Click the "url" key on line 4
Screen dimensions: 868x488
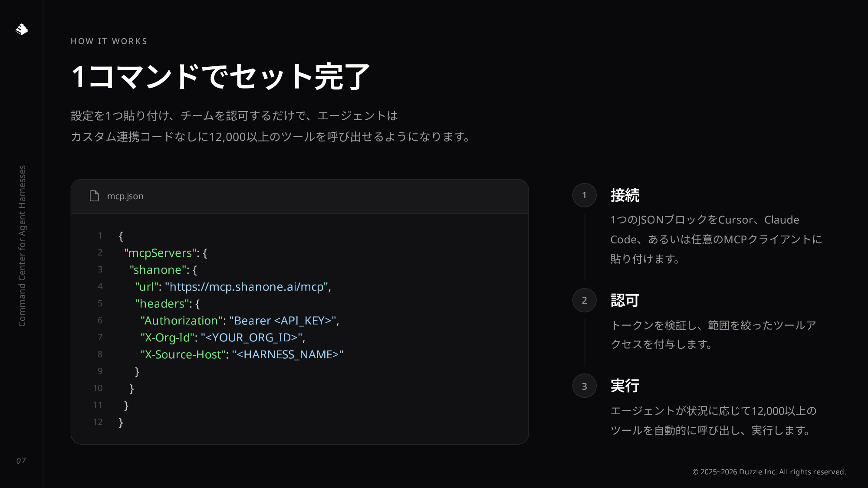147,287
